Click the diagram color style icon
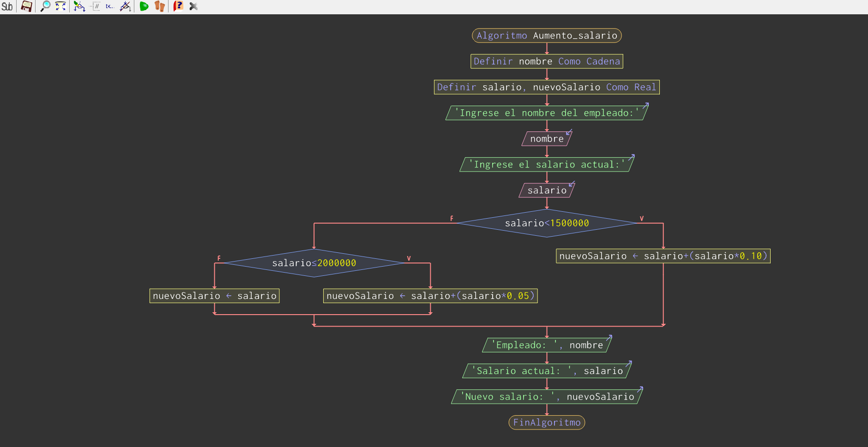868x447 pixels. 79,6
